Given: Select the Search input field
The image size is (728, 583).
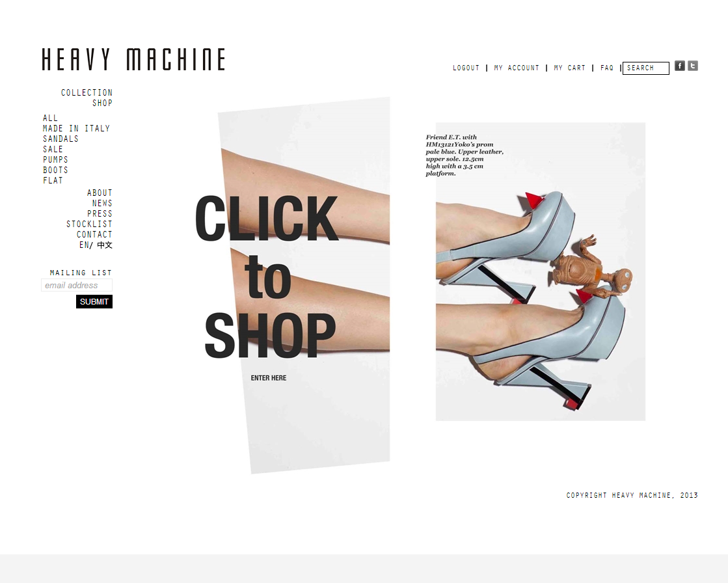Looking at the screenshot, I should (646, 68).
